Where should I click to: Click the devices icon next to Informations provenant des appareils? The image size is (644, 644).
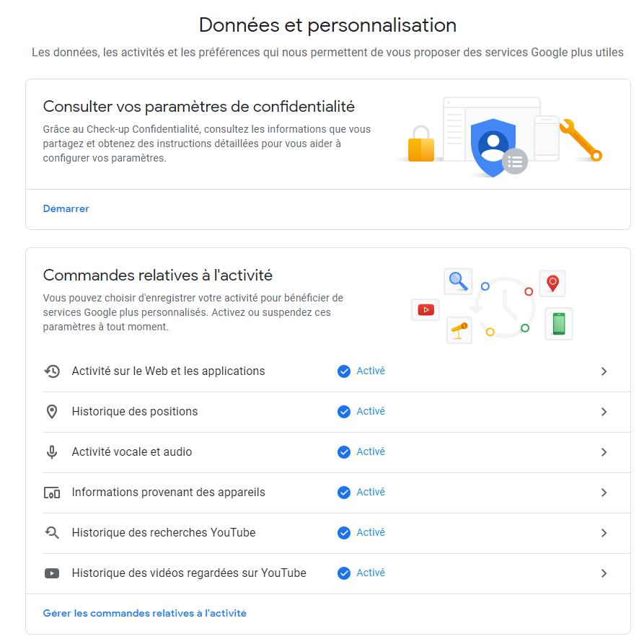tap(51, 492)
